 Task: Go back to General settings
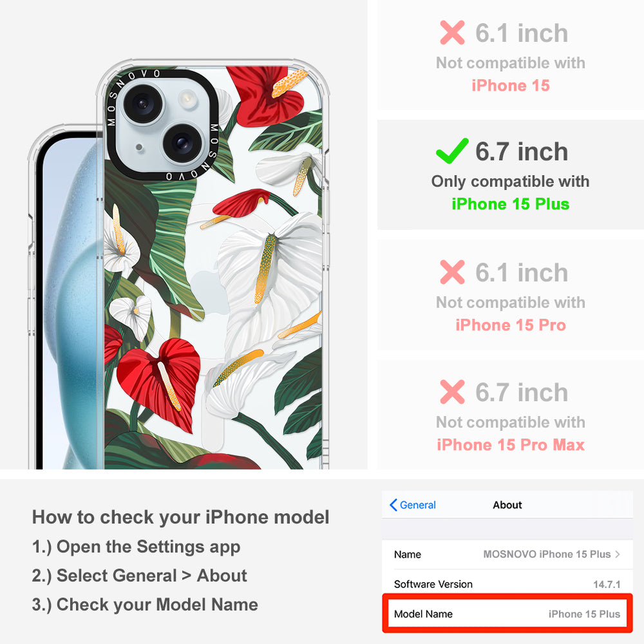(413, 505)
